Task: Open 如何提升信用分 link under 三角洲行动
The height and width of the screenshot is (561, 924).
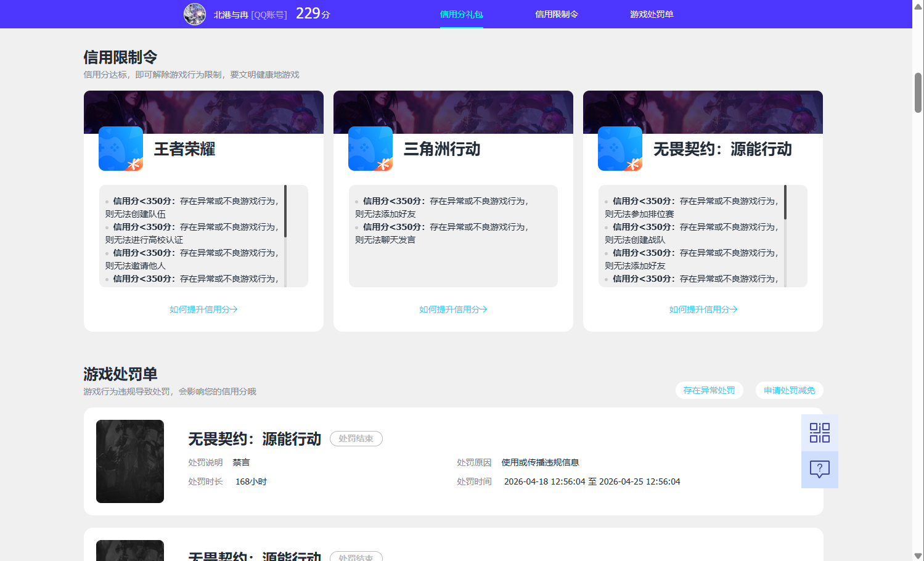Action: [453, 309]
